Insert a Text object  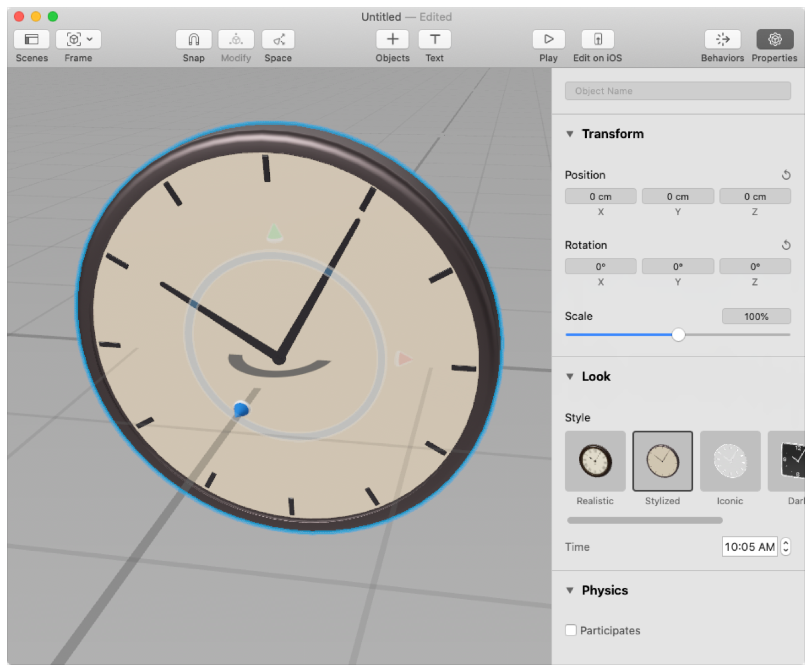coord(434,39)
